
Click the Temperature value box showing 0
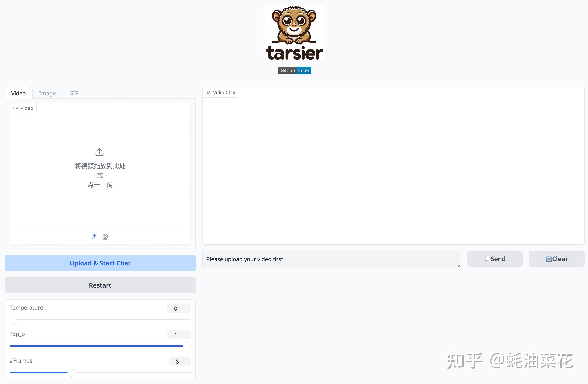(178, 308)
